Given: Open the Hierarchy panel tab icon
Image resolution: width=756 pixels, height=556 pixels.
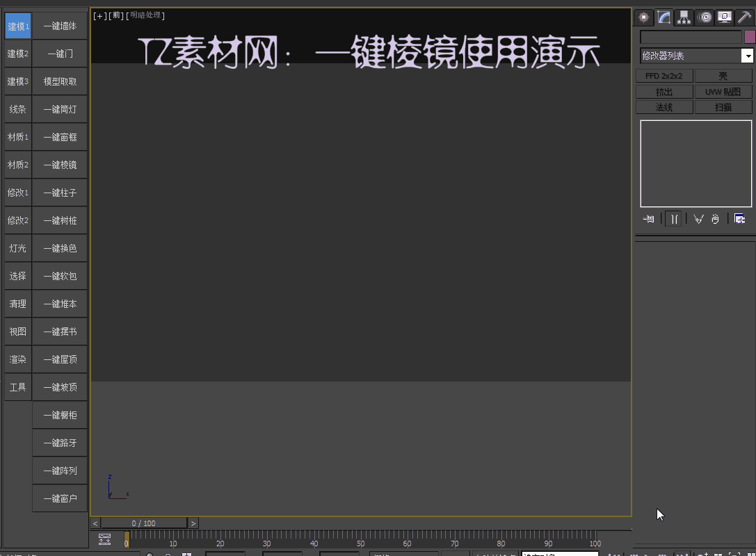Looking at the screenshot, I should [684, 18].
